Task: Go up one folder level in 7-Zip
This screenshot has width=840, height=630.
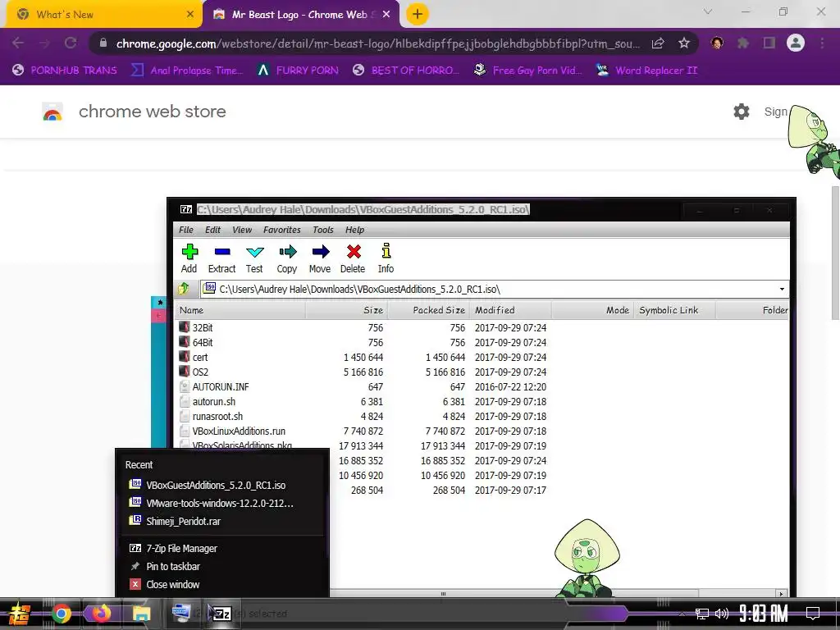Action: pyautogui.click(x=184, y=289)
